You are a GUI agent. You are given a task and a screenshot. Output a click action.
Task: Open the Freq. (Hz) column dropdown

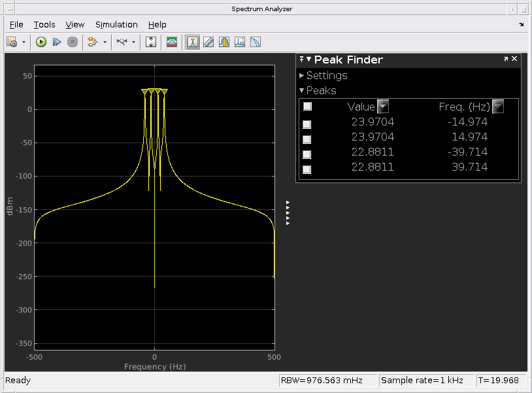point(498,107)
